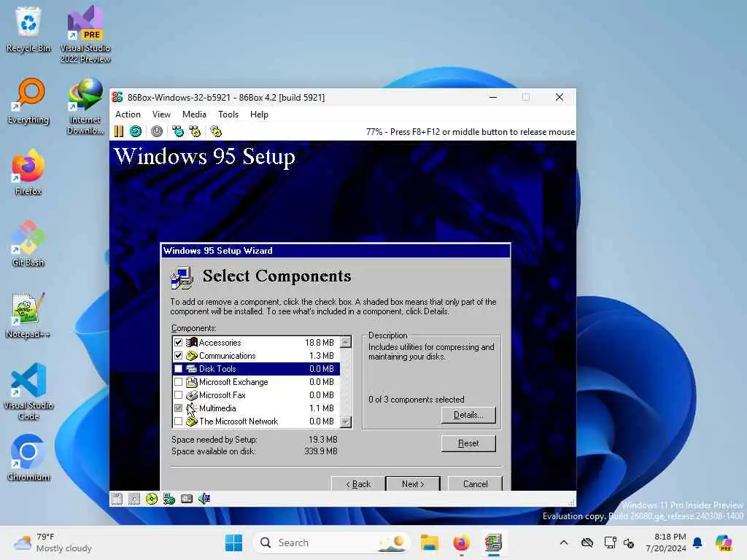The image size is (747, 560).
Task: Click the taskbar Search box
Action: tap(332, 542)
